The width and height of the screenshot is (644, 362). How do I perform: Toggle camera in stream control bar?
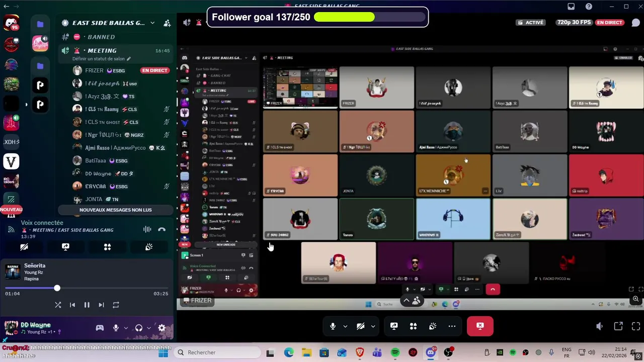click(360, 326)
